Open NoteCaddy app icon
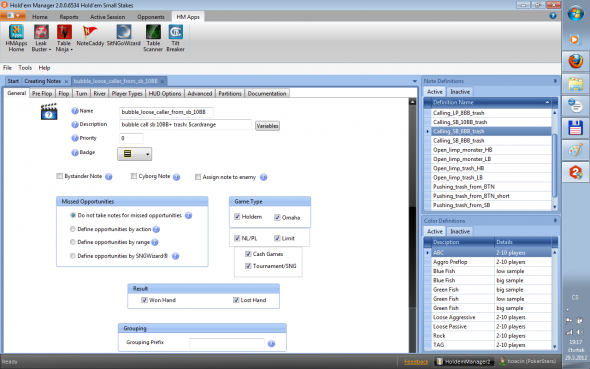The width and height of the screenshot is (590, 369). click(x=90, y=36)
